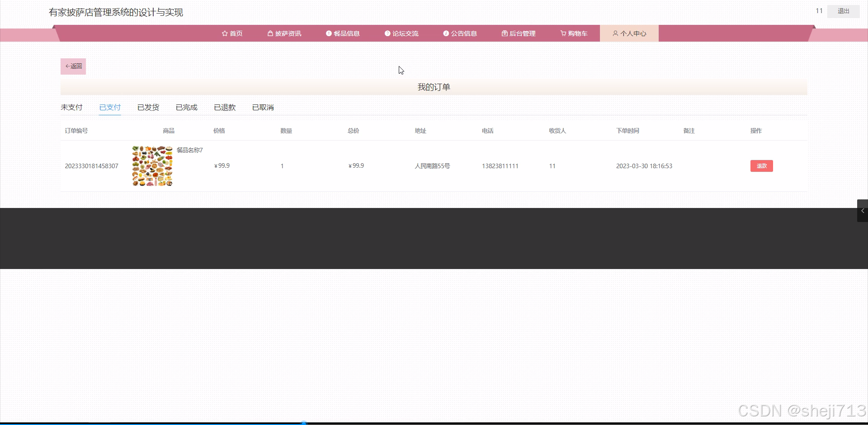Click the 餐品名称7 product thumbnail

(152, 165)
